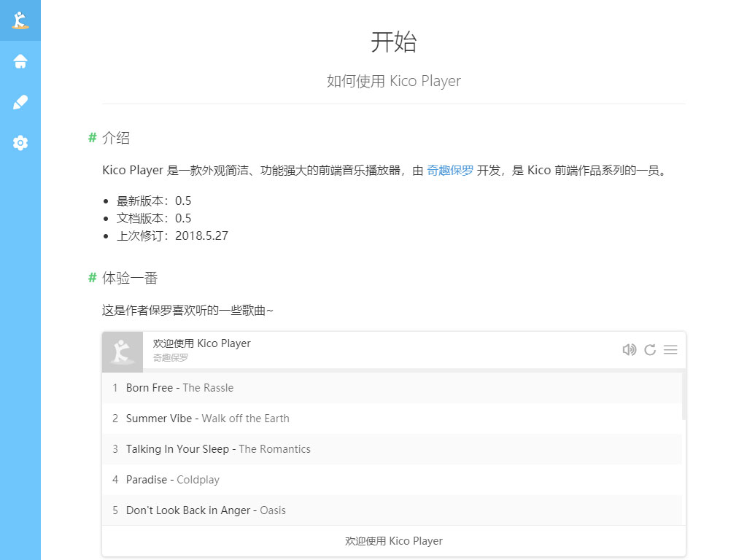Click the player title 欢迎使用 Kico Player
The height and width of the screenshot is (560, 747).
tap(201, 343)
